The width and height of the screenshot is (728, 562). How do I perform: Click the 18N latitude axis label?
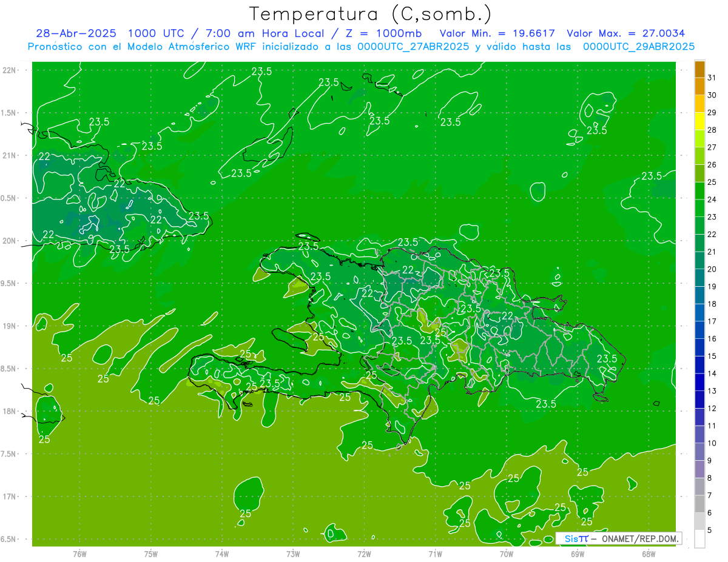[9, 412]
